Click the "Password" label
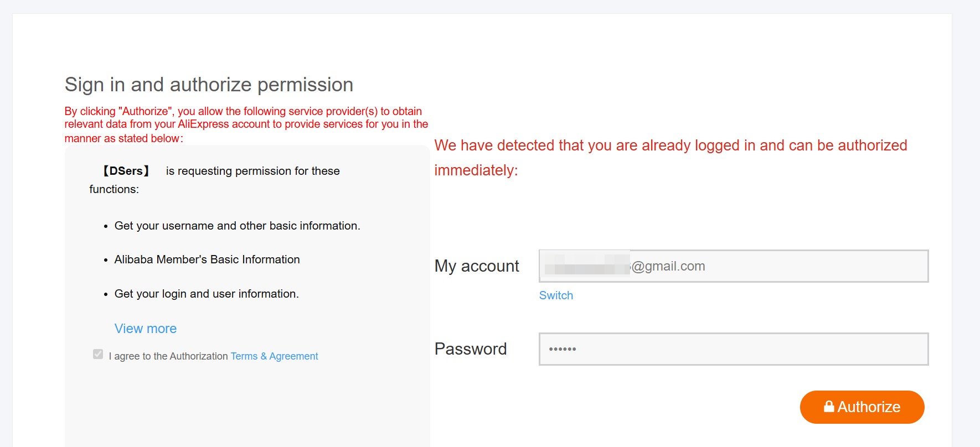Image resolution: width=980 pixels, height=447 pixels. pos(471,349)
